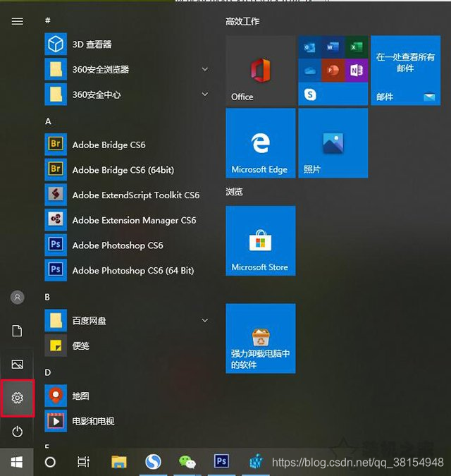
Task: Expand the 百度网盘 folder chevron
Action: [205, 321]
